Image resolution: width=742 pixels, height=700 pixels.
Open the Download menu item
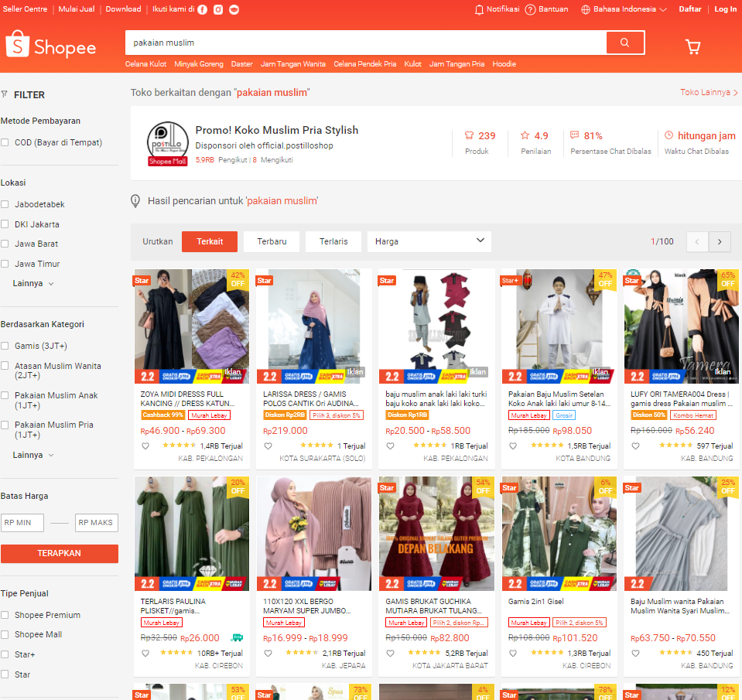point(123,9)
